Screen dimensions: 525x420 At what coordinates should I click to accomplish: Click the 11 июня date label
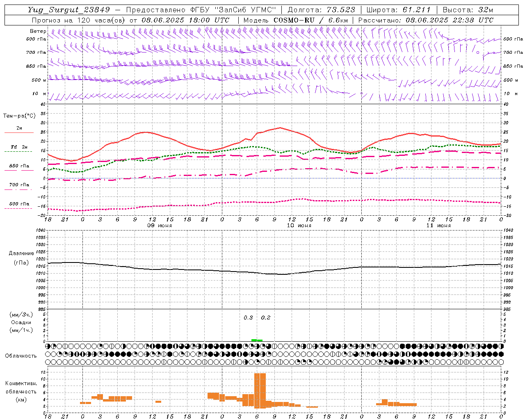tap(438, 226)
